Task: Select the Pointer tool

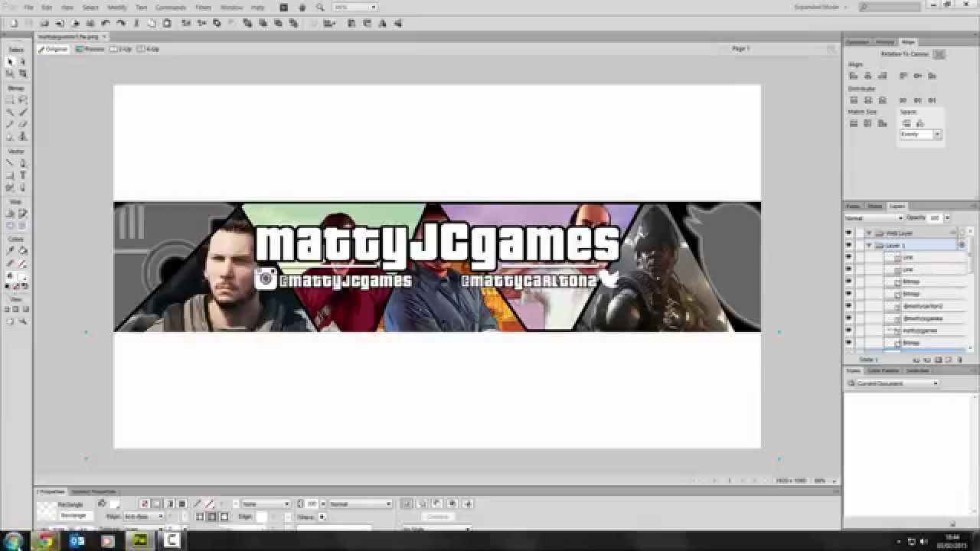Action: pyautogui.click(x=10, y=61)
